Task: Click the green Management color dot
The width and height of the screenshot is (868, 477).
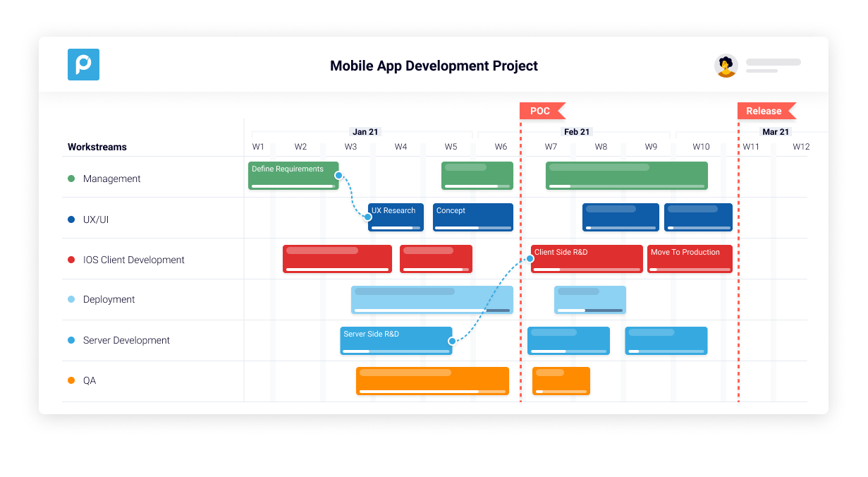Action: point(71,179)
